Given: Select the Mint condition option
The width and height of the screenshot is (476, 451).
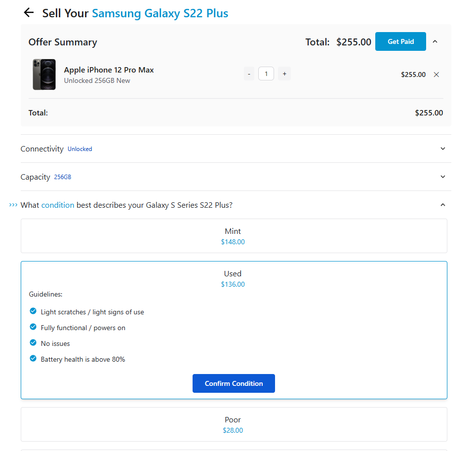Looking at the screenshot, I should (234, 236).
